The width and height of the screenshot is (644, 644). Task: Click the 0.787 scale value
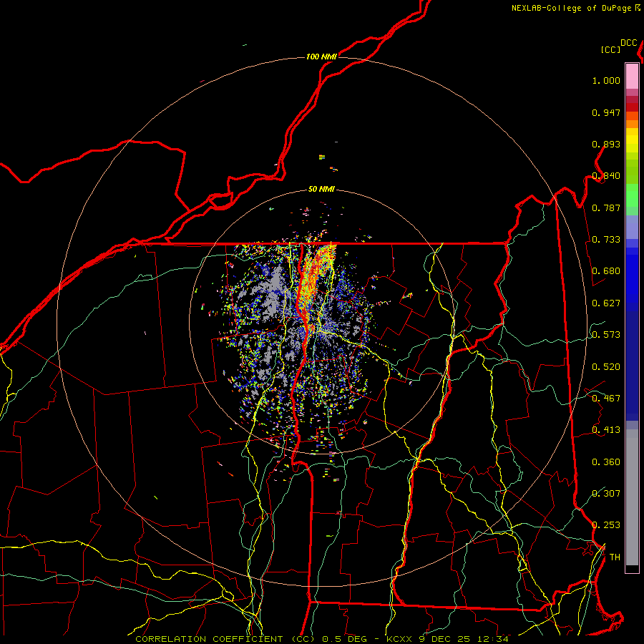coord(606,208)
